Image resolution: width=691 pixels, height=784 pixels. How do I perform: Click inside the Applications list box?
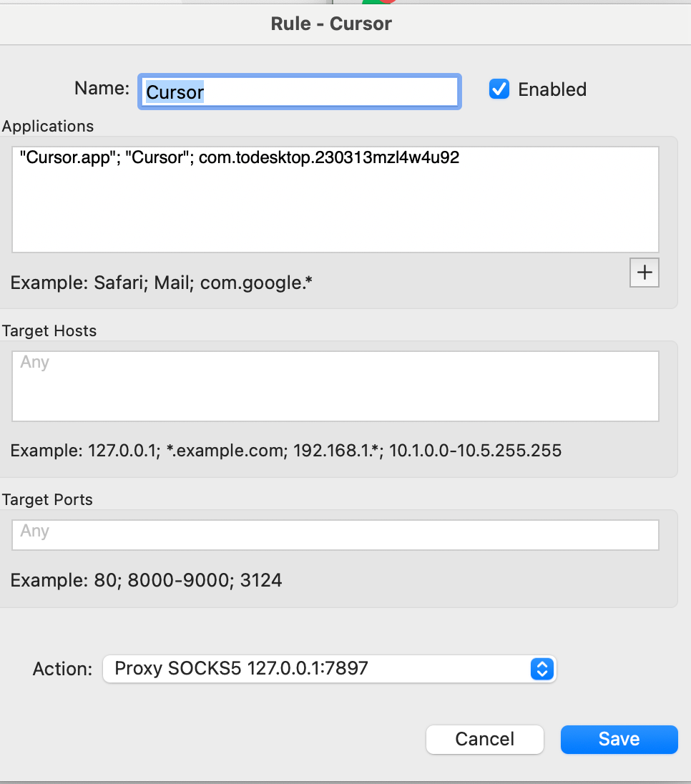point(335,200)
